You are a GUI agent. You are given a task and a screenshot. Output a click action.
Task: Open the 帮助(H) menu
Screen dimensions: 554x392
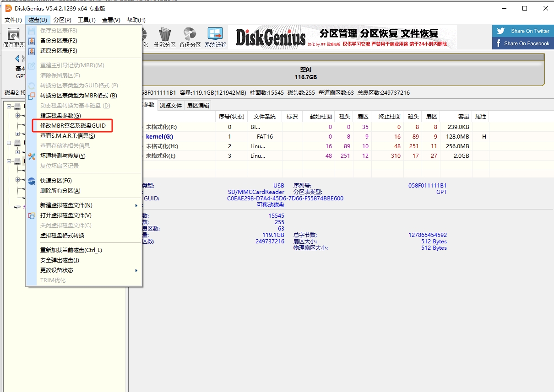tap(136, 20)
